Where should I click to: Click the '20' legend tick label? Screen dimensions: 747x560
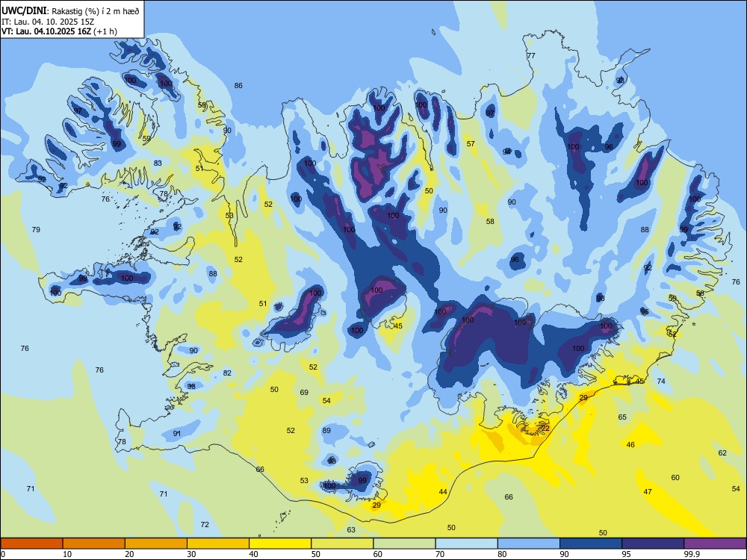[129, 554]
